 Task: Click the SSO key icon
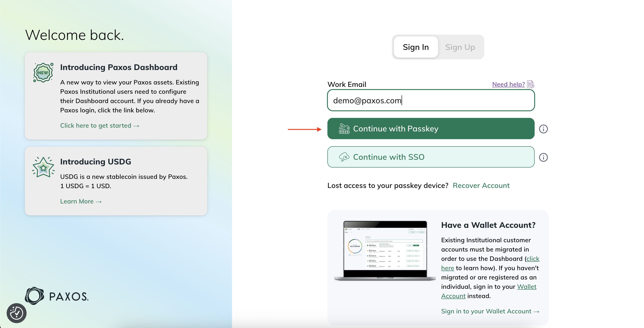pyautogui.click(x=344, y=157)
